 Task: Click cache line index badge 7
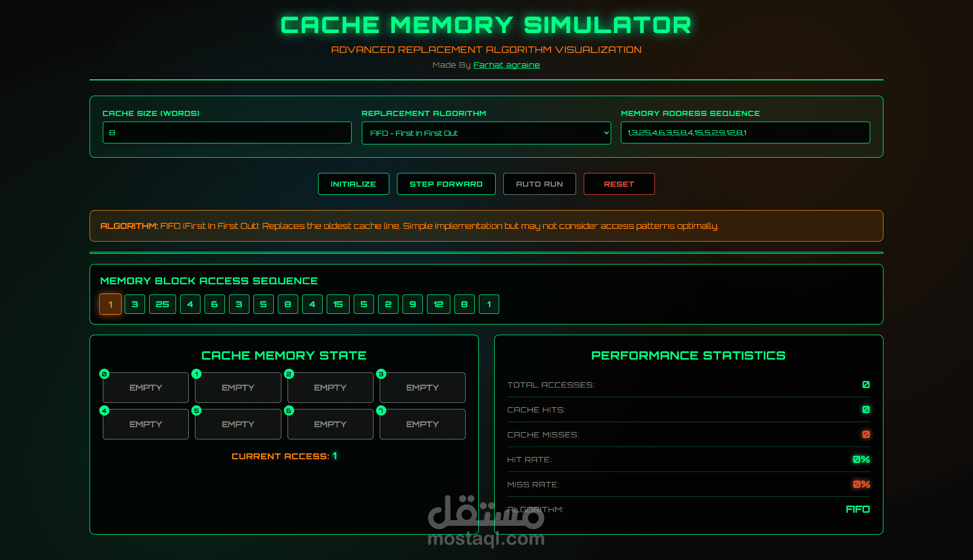click(x=381, y=410)
